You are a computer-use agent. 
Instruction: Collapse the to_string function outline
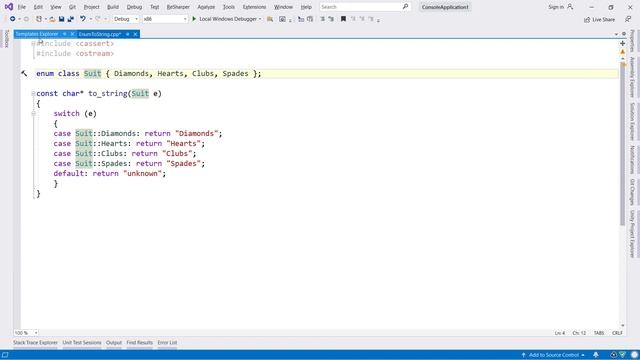click(33, 93)
